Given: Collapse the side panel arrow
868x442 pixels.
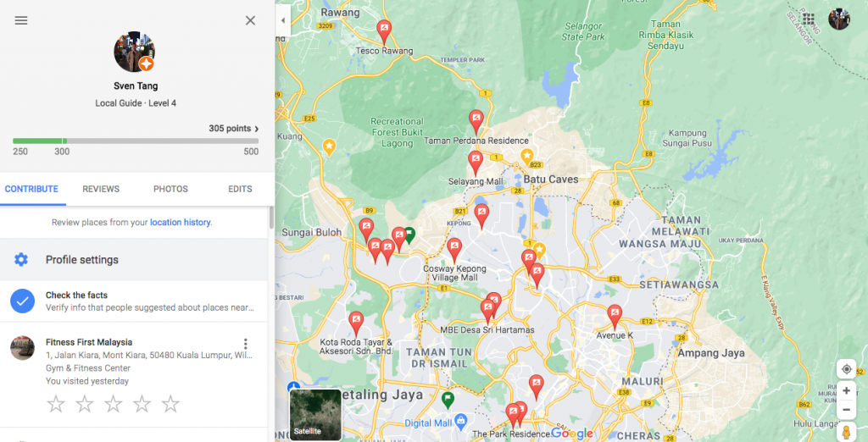Looking at the screenshot, I should pyautogui.click(x=283, y=19).
